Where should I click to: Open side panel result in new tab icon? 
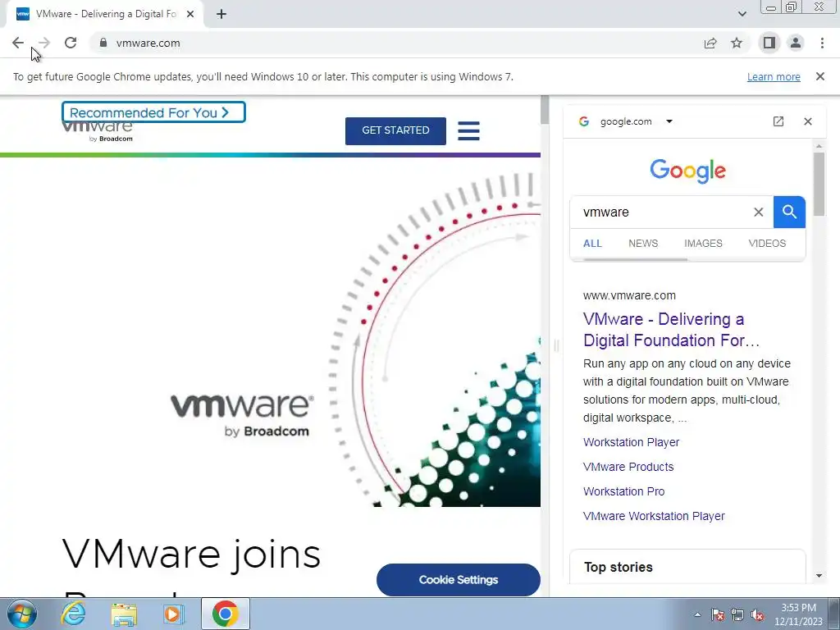click(x=778, y=121)
